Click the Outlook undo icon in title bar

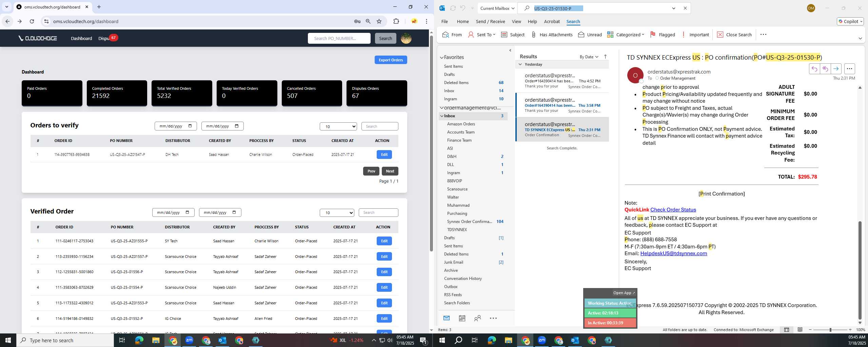click(x=462, y=8)
